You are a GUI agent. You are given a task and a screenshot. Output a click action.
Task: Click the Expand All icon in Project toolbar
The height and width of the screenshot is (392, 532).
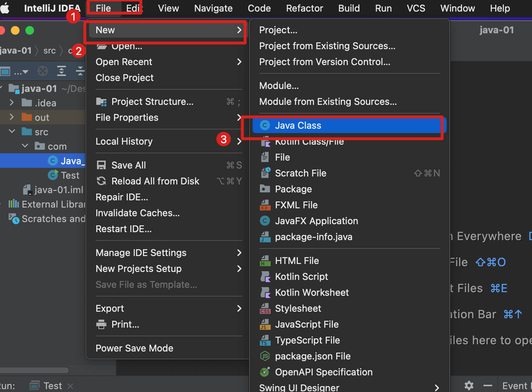click(62, 71)
